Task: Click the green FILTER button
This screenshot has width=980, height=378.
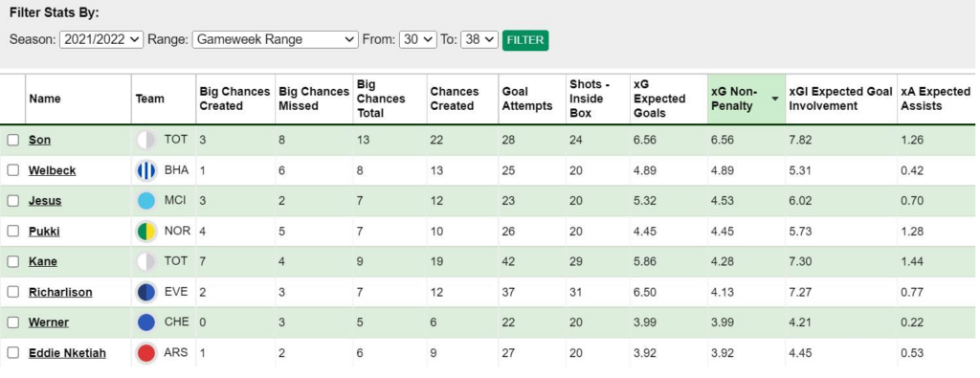Action: point(525,40)
